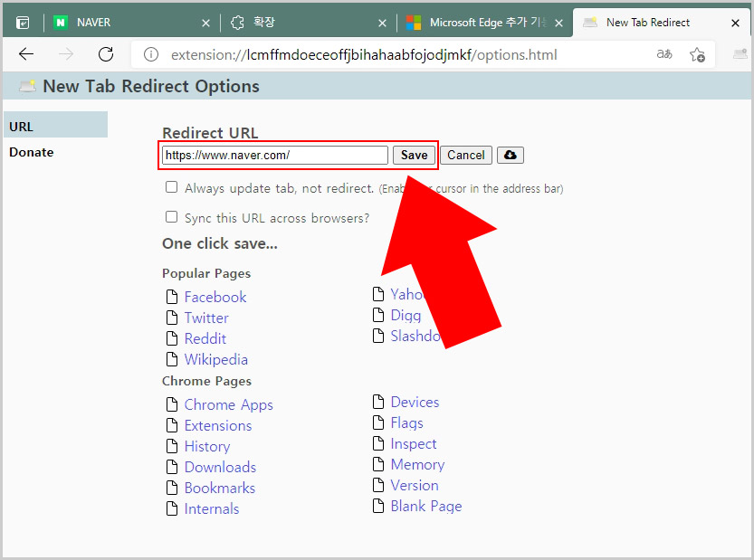
Task: Set redirect to Version link
Action: [x=415, y=485]
